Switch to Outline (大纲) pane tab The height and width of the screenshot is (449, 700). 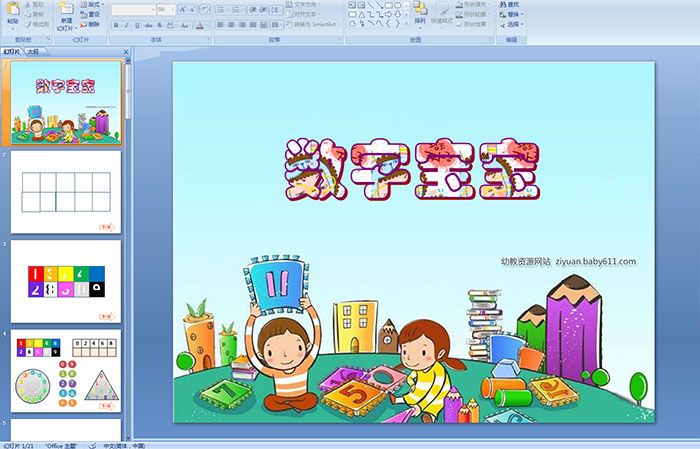click(x=33, y=52)
